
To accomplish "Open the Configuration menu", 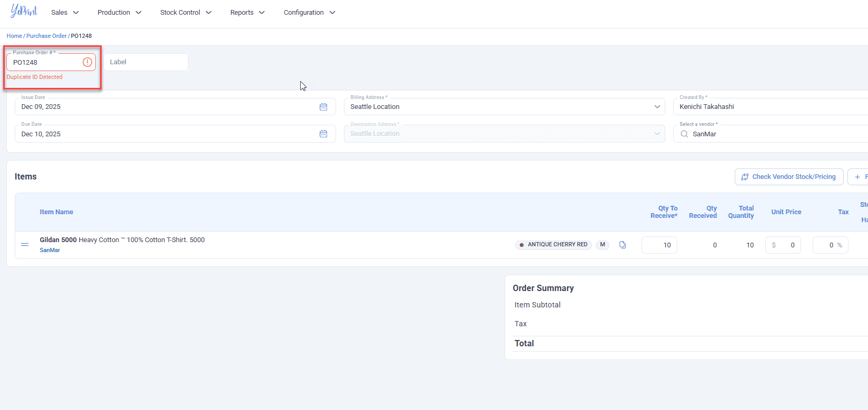I will point(309,13).
